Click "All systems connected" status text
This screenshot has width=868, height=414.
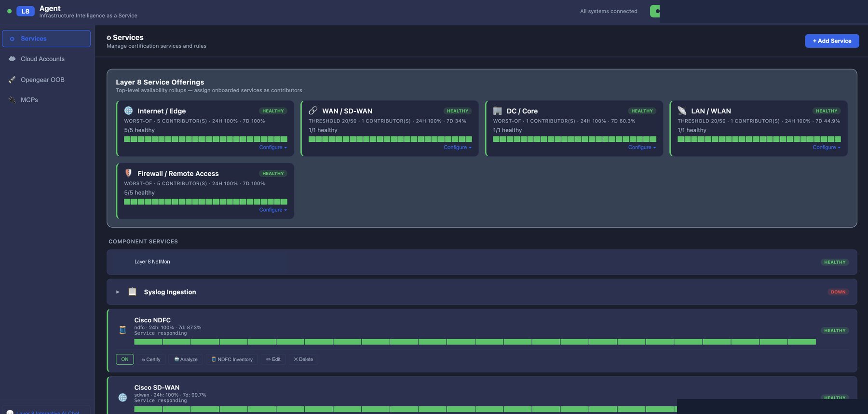(x=609, y=11)
